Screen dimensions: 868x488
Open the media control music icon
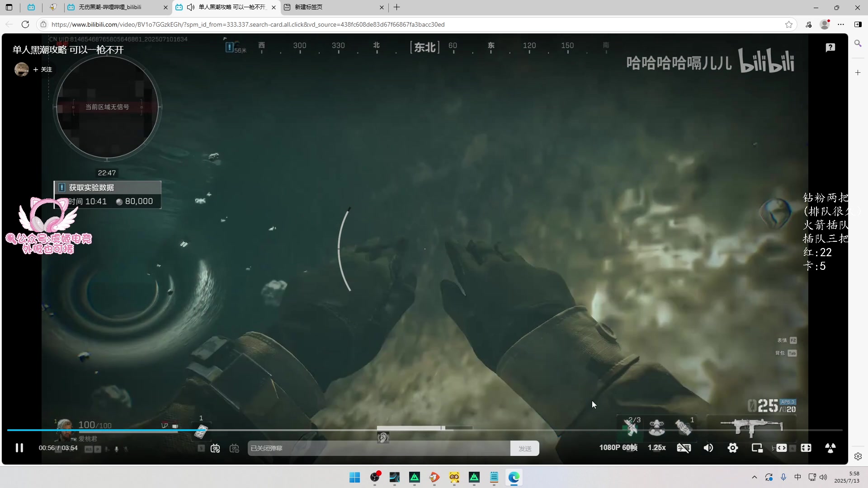click(x=809, y=24)
